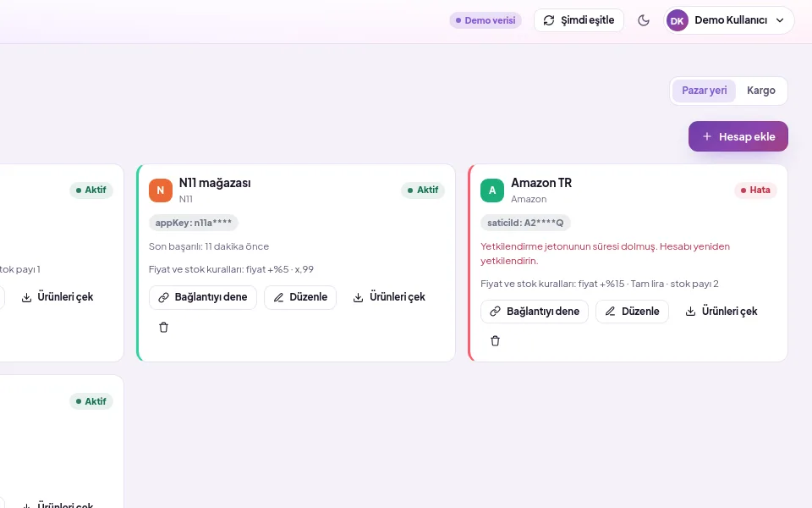This screenshot has height=508, width=812.
Task: Toggle dark mode with the moon icon
Action: [x=643, y=20]
